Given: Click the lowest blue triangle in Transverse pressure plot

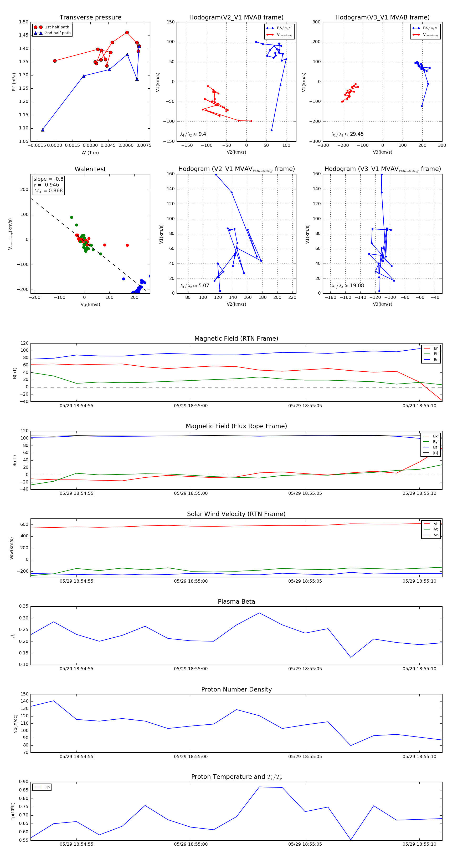Looking at the screenshot, I should 43,130.
